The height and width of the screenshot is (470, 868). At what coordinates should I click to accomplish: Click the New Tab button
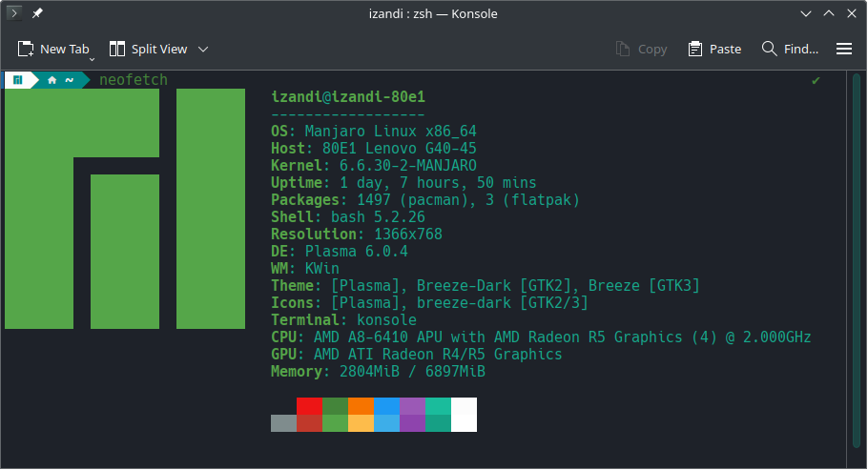52,50
